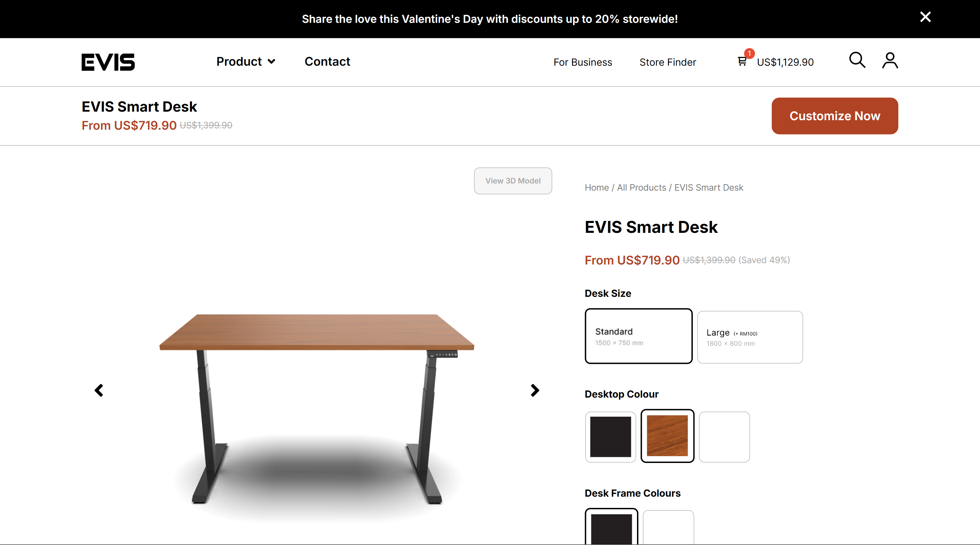Click the Customize Now button
This screenshot has width=980, height=545.
pyautogui.click(x=835, y=116)
